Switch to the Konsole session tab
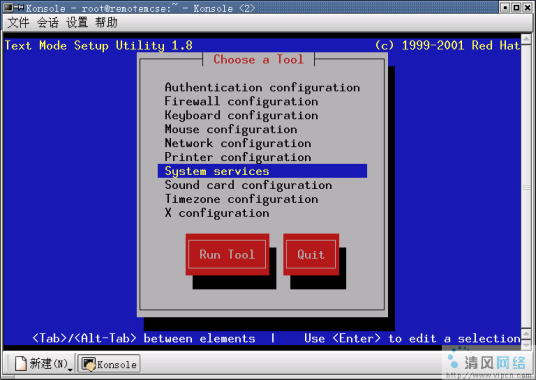The width and height of the screenshot is (536, 380). click(109, 364)
